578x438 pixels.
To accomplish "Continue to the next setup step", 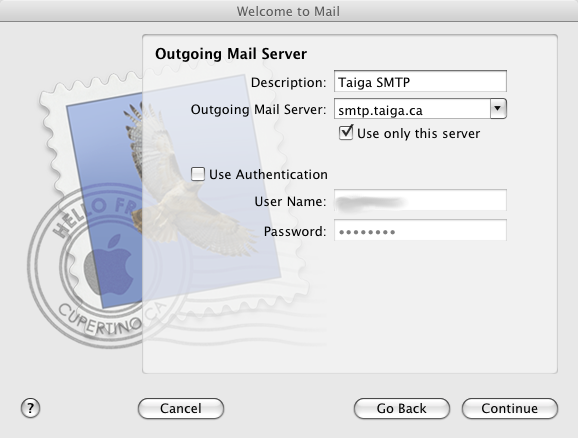I will point(509,408).
